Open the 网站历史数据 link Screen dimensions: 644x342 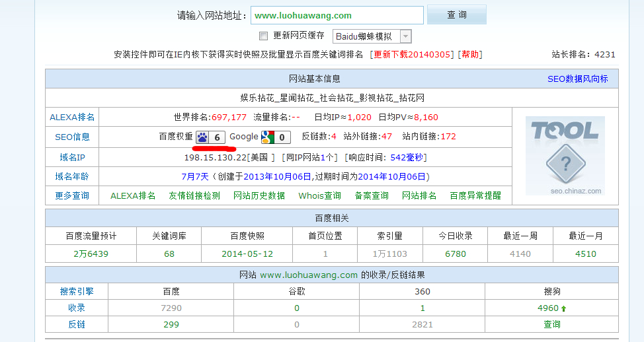[x=259, y=195]
